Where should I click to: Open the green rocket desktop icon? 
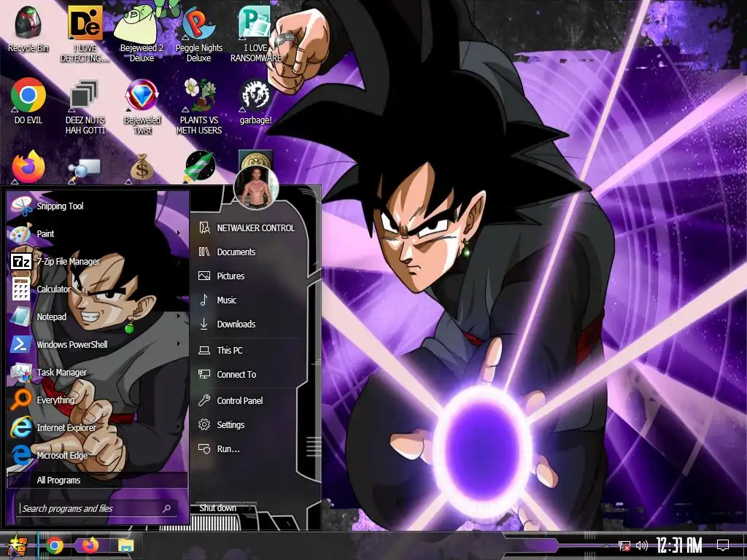(x=200, y=167)
